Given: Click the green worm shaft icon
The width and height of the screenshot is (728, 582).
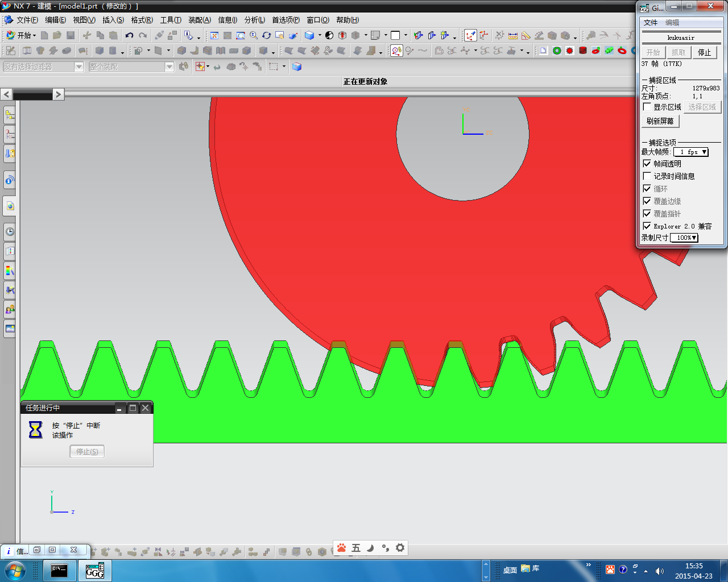Looking at the screenshot, I should tap(609, 51).
